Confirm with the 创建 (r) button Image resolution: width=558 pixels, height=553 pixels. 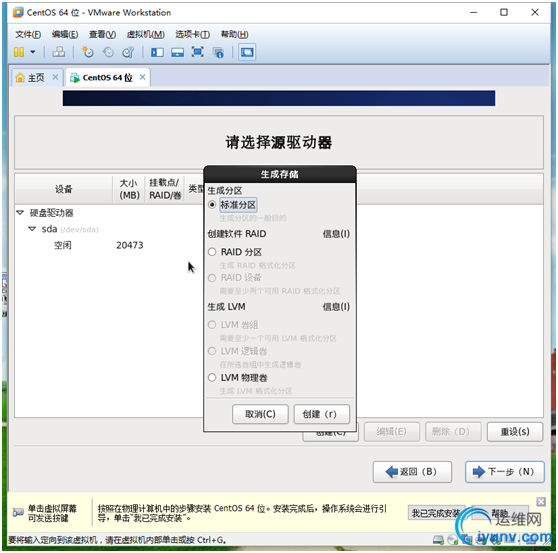(x=322, y=414)
